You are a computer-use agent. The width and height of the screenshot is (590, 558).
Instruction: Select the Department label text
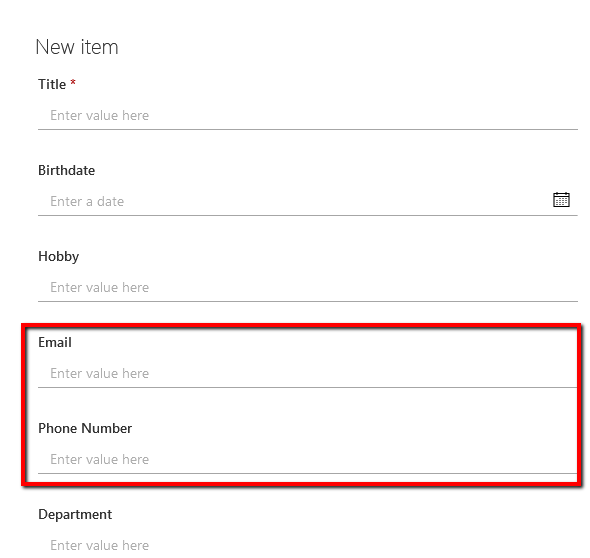point(75,515)
